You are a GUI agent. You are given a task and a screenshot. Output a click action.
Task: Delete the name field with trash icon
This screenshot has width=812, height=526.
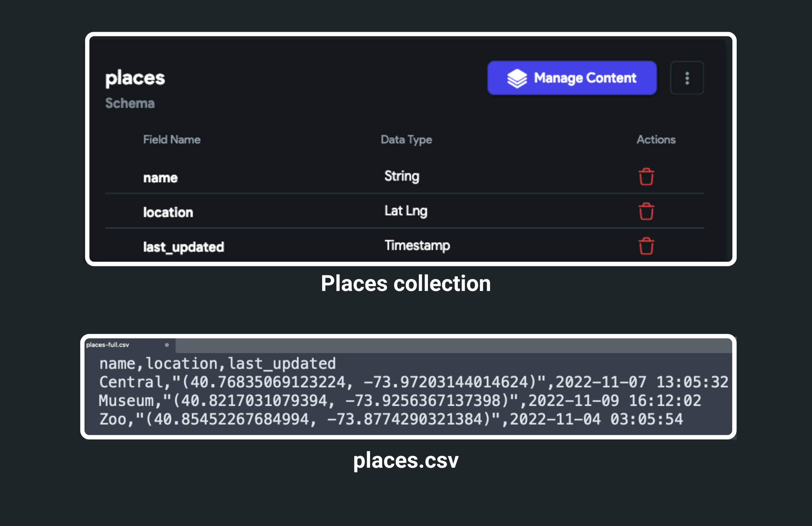[x=646, y=177]
